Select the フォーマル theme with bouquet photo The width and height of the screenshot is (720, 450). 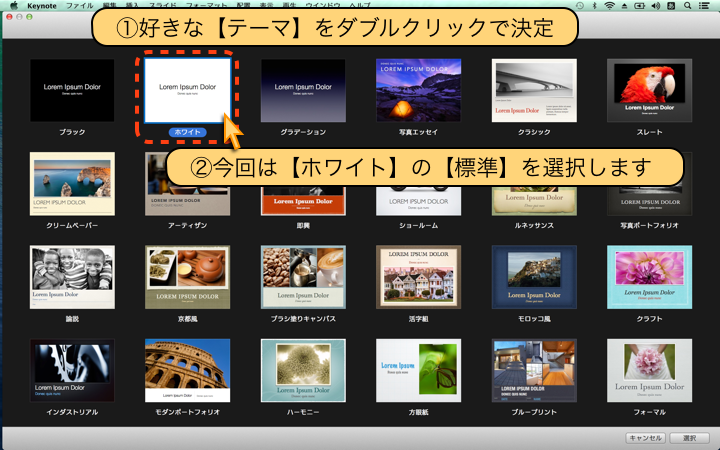coord(649,371)
